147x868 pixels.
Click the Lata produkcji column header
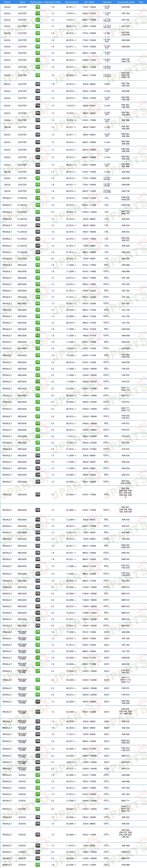tap(71, 2)
